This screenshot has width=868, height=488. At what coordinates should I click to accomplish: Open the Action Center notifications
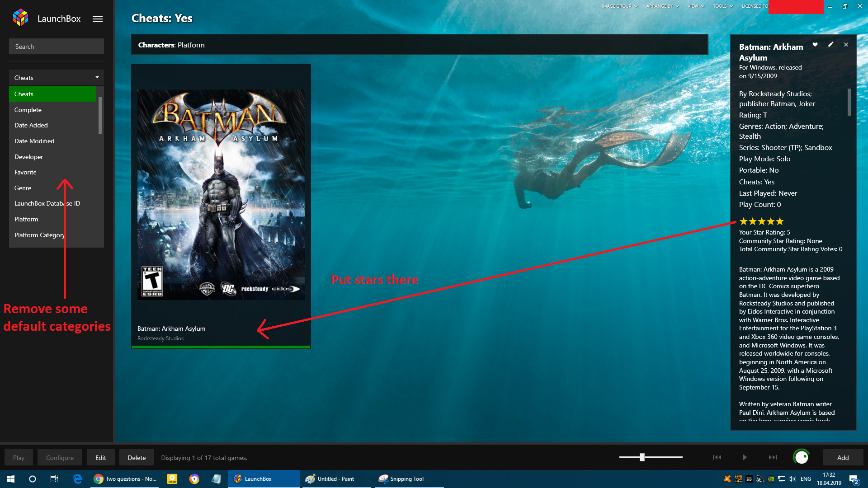854,479
